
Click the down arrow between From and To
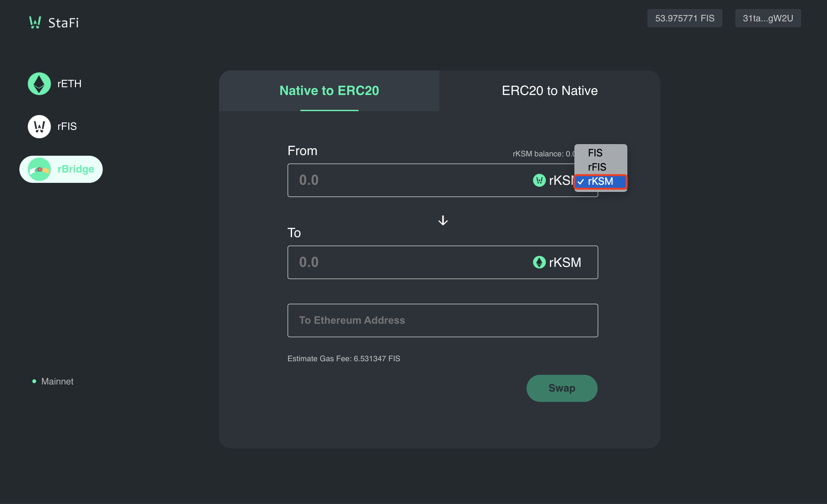pos(443,220)
